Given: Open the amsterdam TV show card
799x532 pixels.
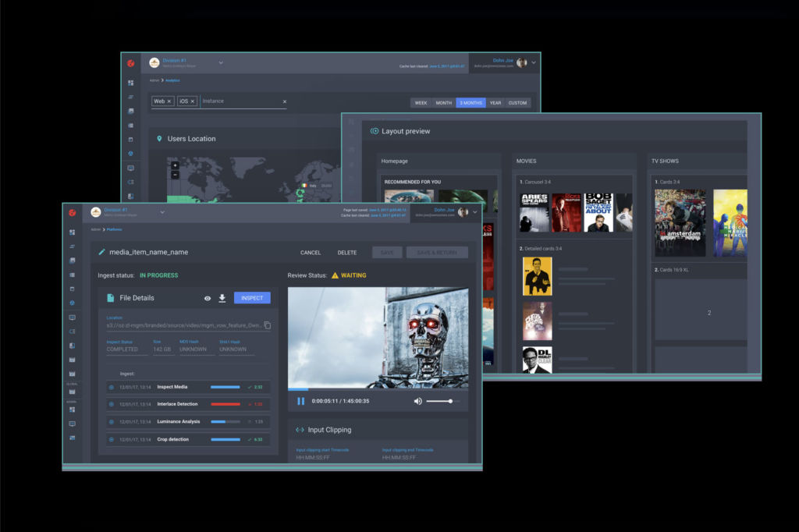Looking at the screenshot, I should (x=680, y=222).
